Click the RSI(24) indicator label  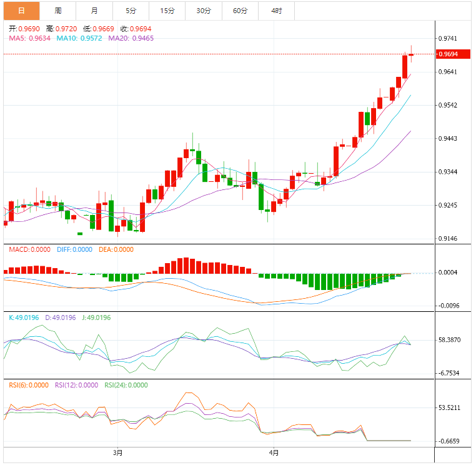pos(126,385)
